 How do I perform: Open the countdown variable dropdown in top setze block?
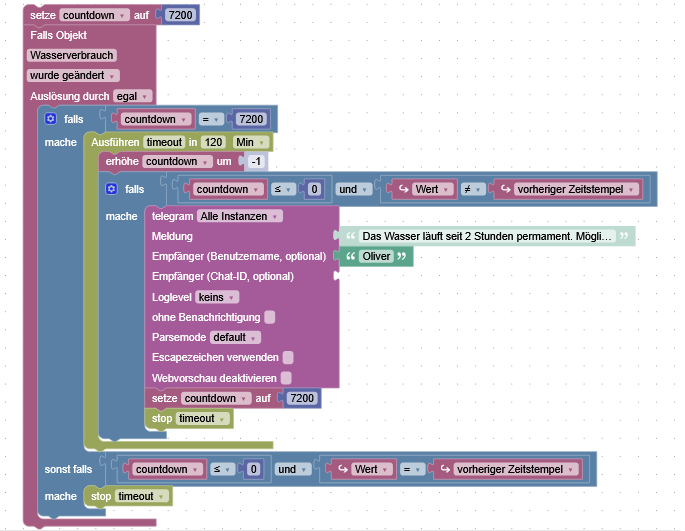point(94,15)
